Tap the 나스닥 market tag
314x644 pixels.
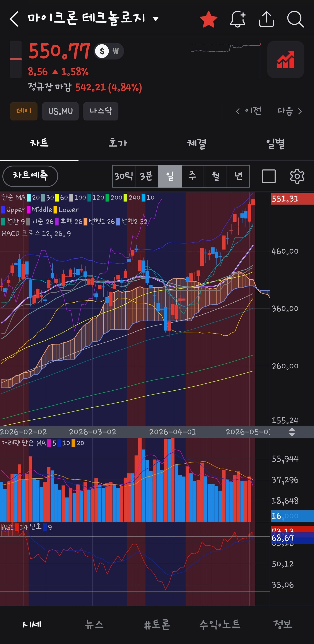(101, 111)
